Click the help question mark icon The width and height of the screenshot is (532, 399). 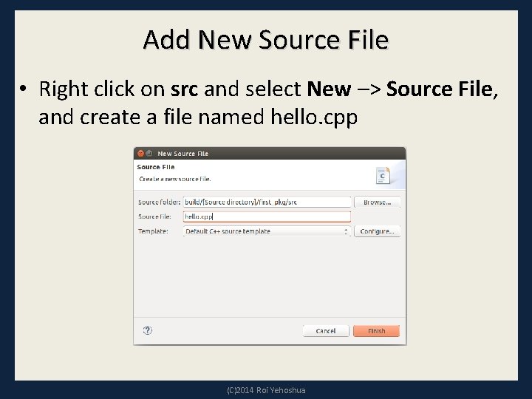tap(148, 330)
